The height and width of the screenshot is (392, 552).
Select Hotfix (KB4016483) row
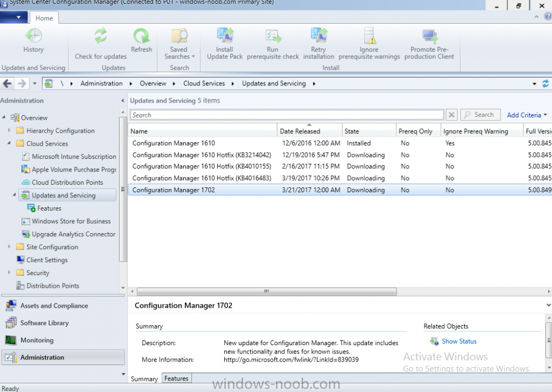339,178
